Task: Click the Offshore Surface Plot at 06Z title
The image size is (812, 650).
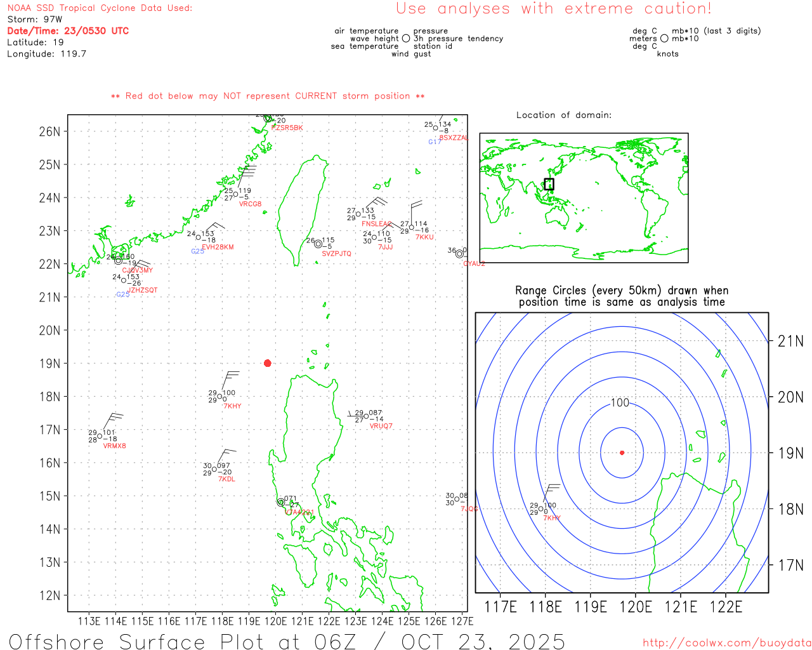Action: pyautogui.click(x=287, y=641)
